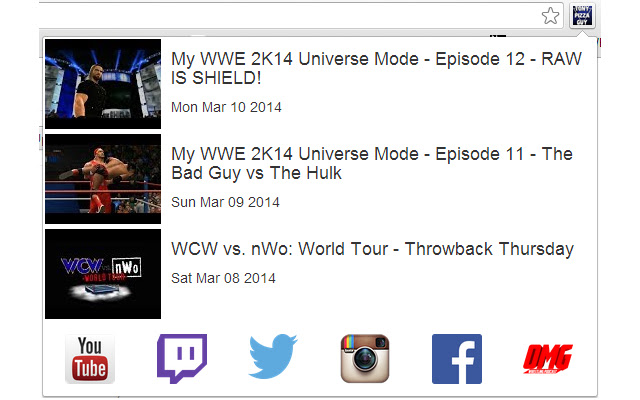Open the blue Twitter bird icon
This screenshot has height=400, width=640.
[x=273, y=357]
